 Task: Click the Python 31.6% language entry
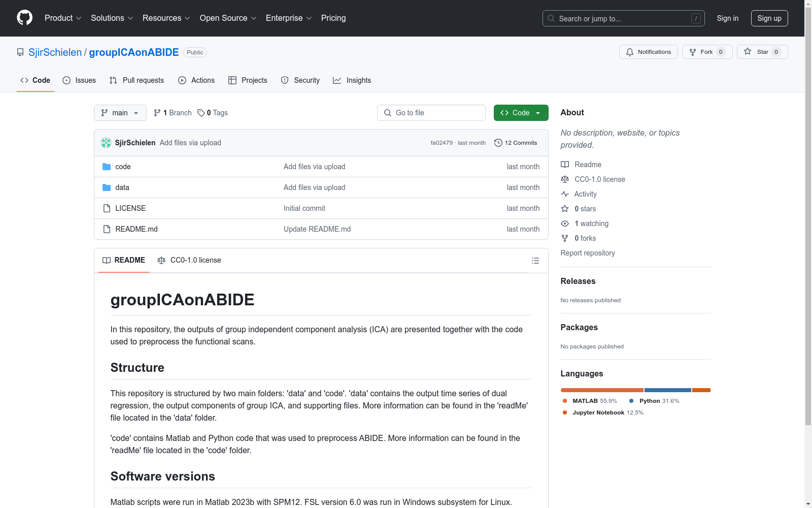pyautogui.click(x=654, y=401)
